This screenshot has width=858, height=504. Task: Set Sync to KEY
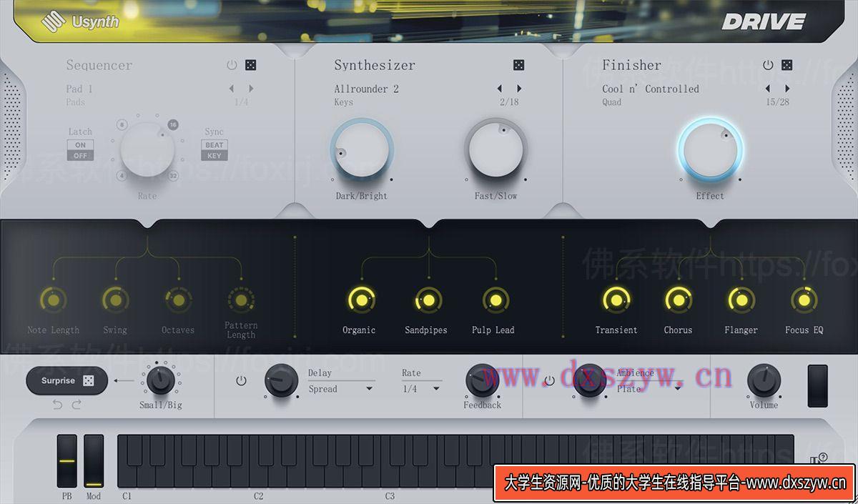click(x=214, y=155)
